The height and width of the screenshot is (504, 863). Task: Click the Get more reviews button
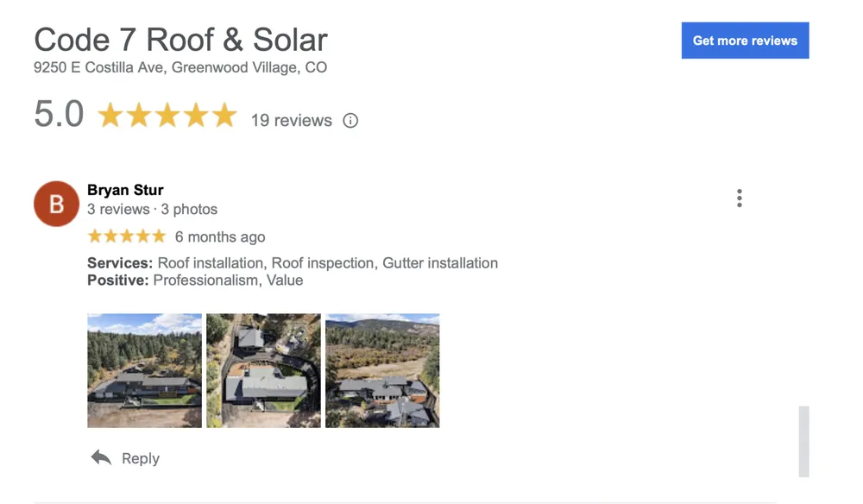[745, 40]
